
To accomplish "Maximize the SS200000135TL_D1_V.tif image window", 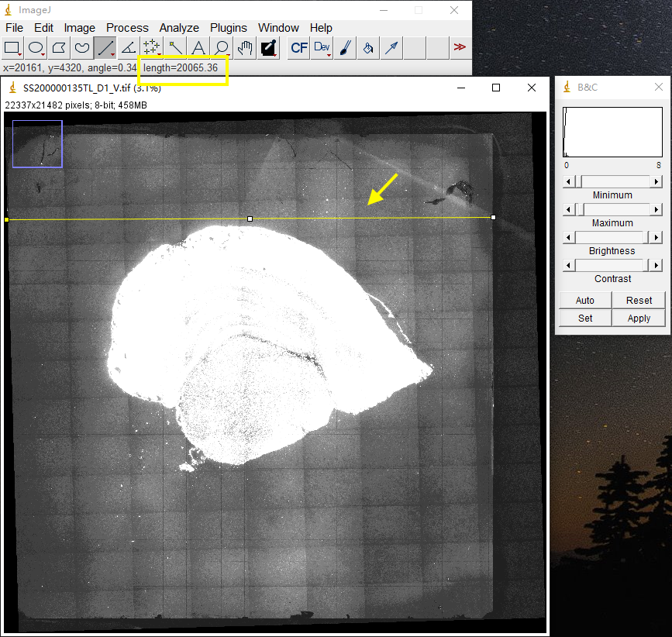I will tap(496, 88).
